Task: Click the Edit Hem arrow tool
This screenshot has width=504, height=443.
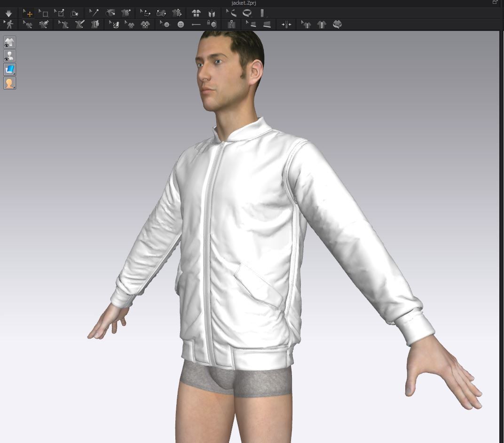Action: click(x=251, y=24)
